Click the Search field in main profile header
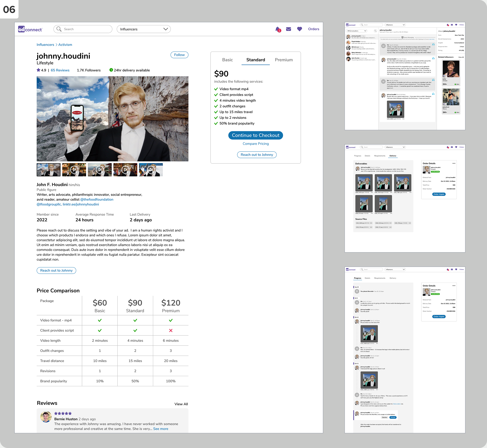This screenshot has width=487, height=448. tap(83, 29)
